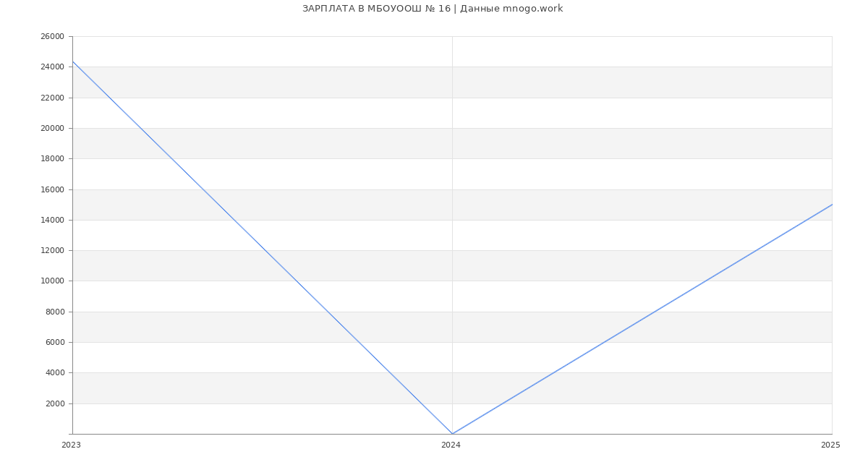
Task: Click the 18000 y-axis label
Action: (52, 159)
